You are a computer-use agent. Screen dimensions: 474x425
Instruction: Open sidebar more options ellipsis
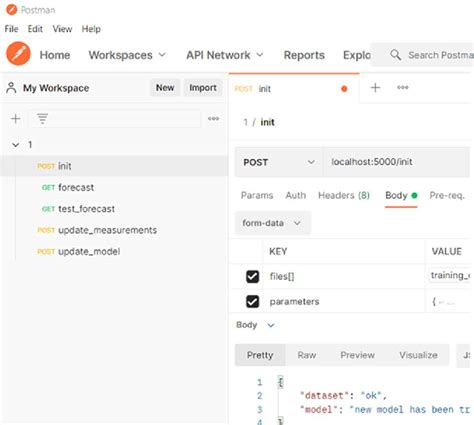tap(213, 118)
